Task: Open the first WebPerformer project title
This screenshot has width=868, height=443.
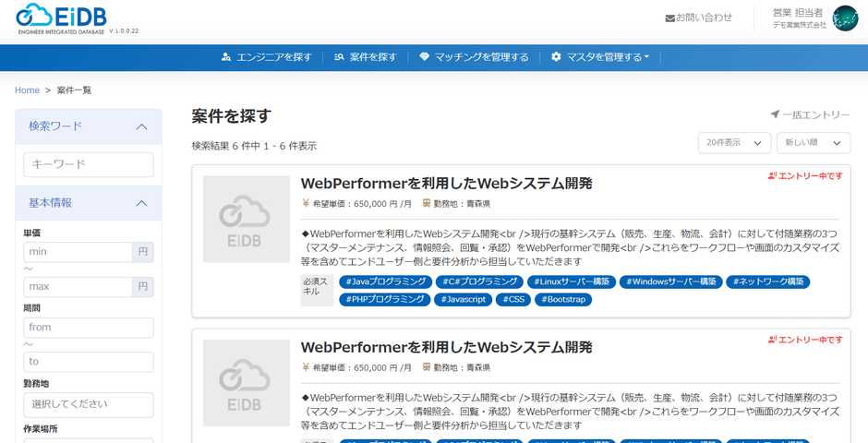Action: [x=446, y=183]
